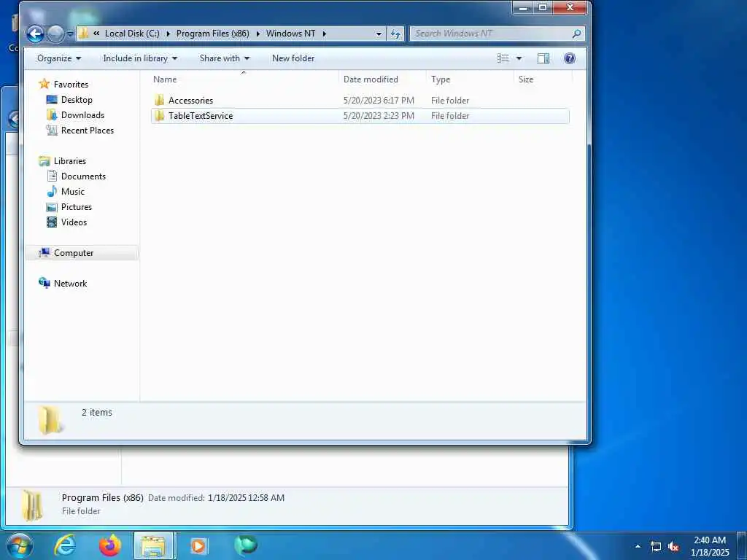Select the Accessories folder icon
Screen dimensions: 747x560
[x=160, y=100]
